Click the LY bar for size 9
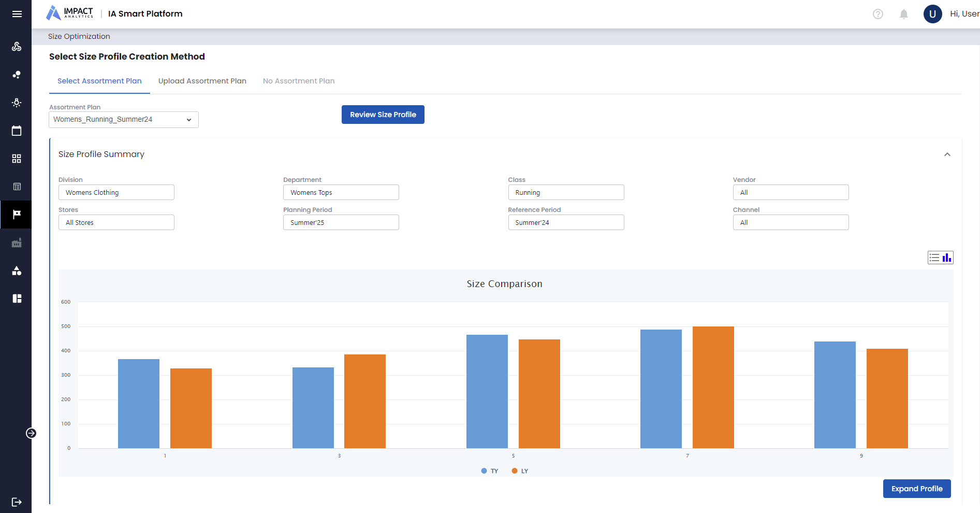The height and width of the screenshot is (513, 980). pos(887,398)
